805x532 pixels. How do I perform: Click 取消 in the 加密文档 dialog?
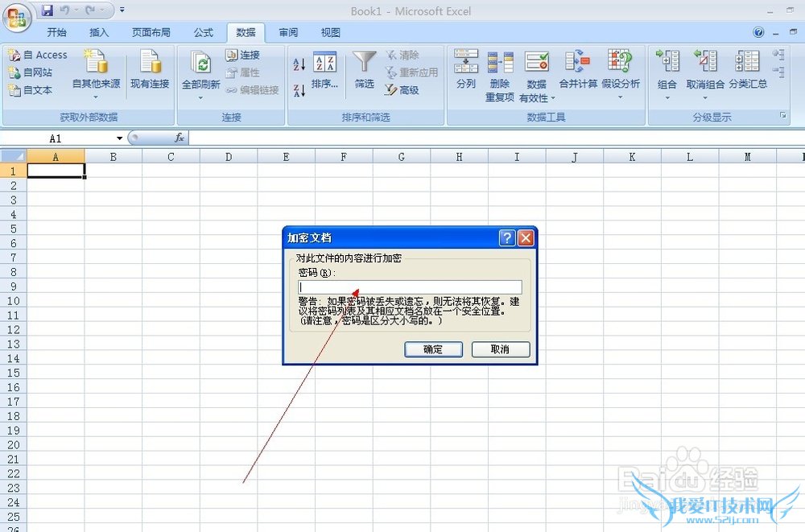(x=500, y=349)
